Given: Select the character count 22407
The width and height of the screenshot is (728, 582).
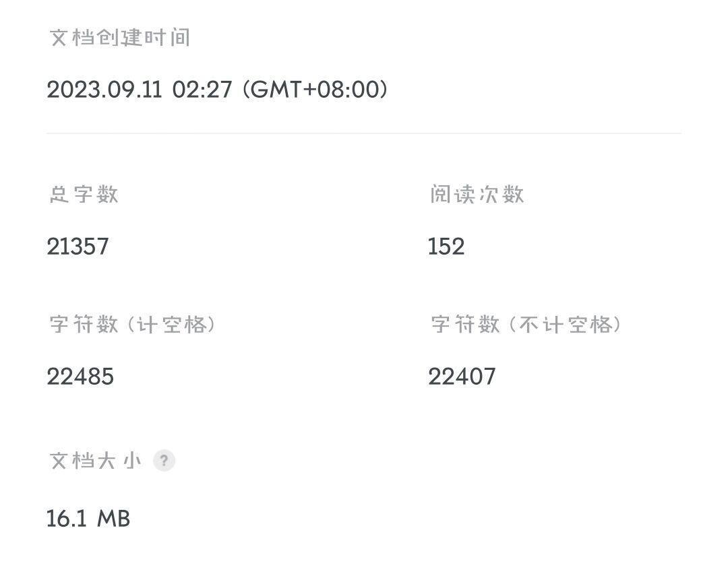Looking at the screenshot, I should coord(462,376).
